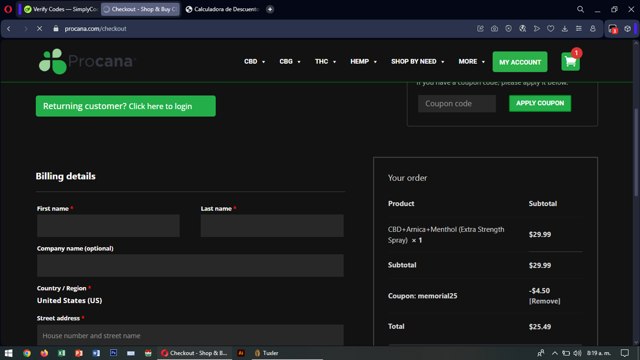This screenshot has width=640, height=360.
Task: Switch to Checkout - Shop & Buy tab
Action: 140,9
